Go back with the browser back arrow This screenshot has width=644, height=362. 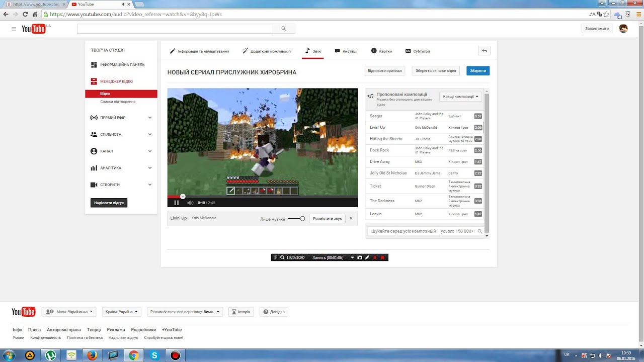pyautogui.click(x=6, y=14)
